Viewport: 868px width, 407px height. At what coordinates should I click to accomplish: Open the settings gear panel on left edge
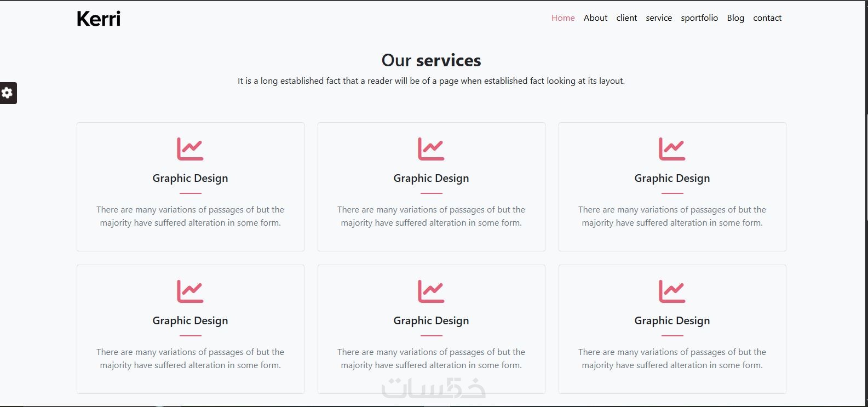8,93
